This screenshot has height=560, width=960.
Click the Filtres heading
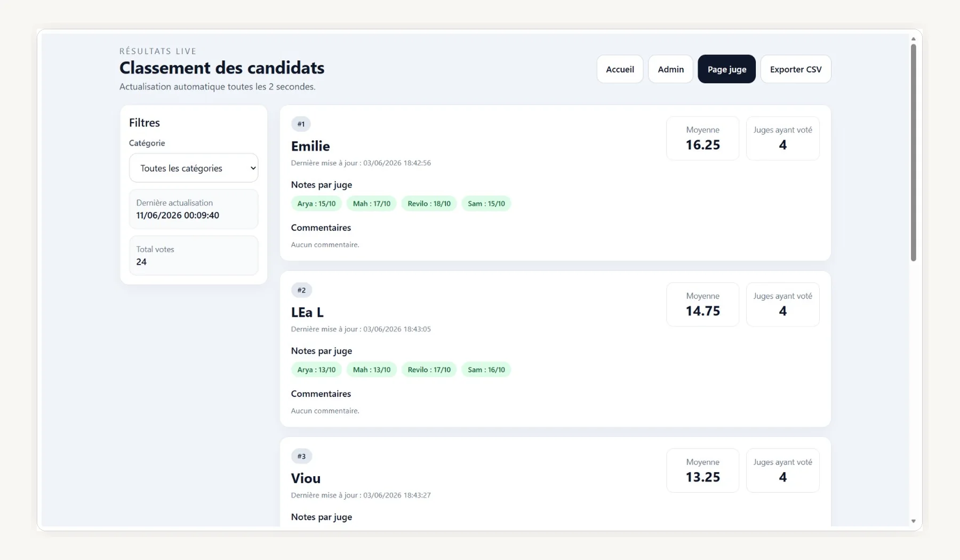[x=145, y=123]
